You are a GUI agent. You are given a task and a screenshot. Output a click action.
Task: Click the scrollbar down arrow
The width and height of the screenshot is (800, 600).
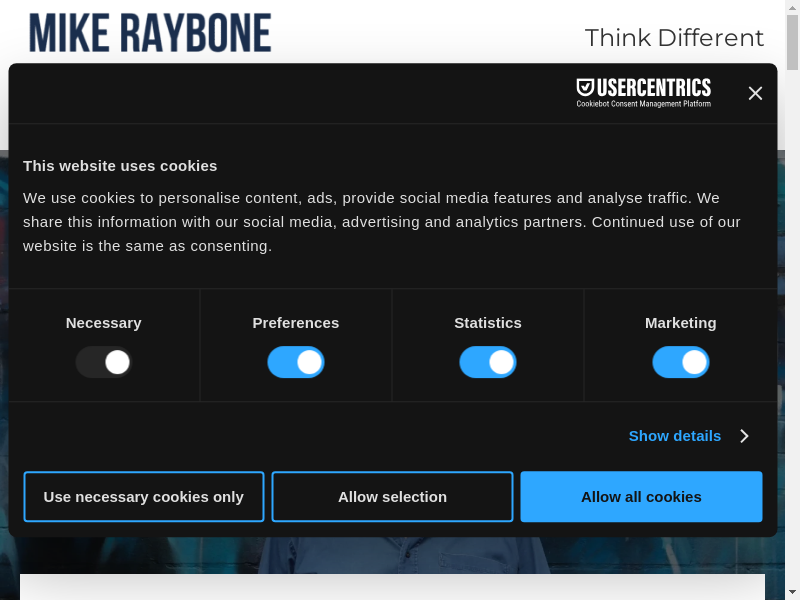tap(792, 592)
